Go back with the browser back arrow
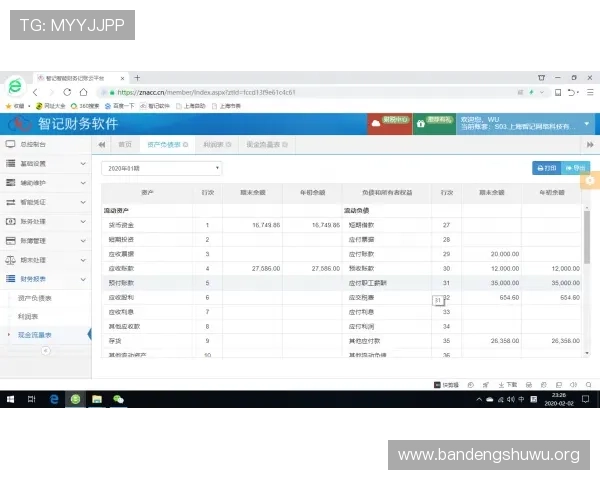 35,92
